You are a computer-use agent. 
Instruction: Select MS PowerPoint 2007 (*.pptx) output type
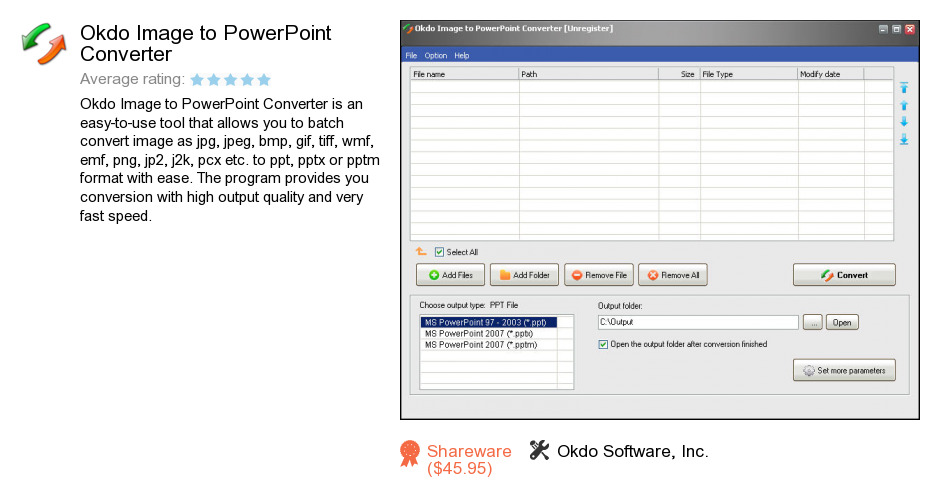489,333
